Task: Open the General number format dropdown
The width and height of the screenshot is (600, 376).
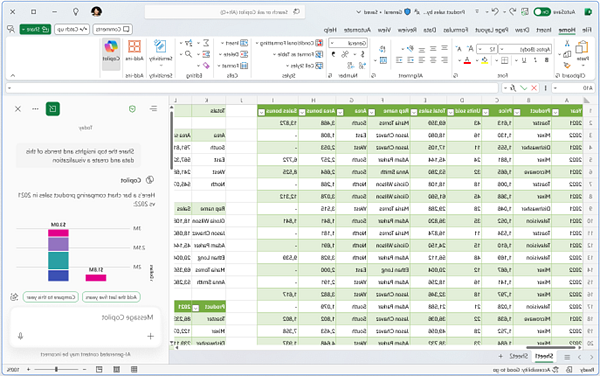Action: click(348, 43)
